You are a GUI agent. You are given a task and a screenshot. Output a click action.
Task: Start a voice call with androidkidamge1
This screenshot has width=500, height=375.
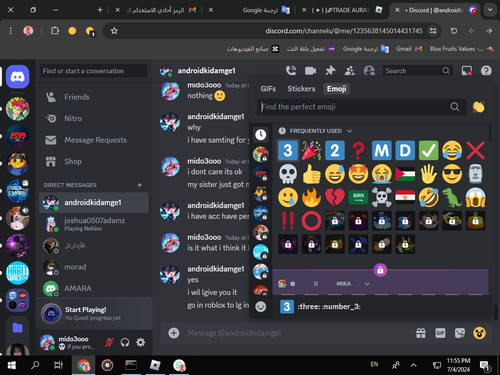point(291,71)
